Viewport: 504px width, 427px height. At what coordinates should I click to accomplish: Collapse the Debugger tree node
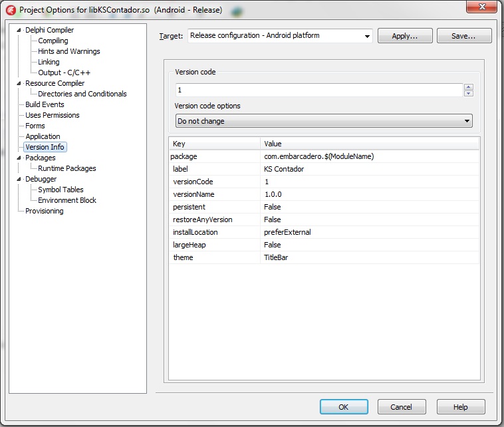point(19,180)
